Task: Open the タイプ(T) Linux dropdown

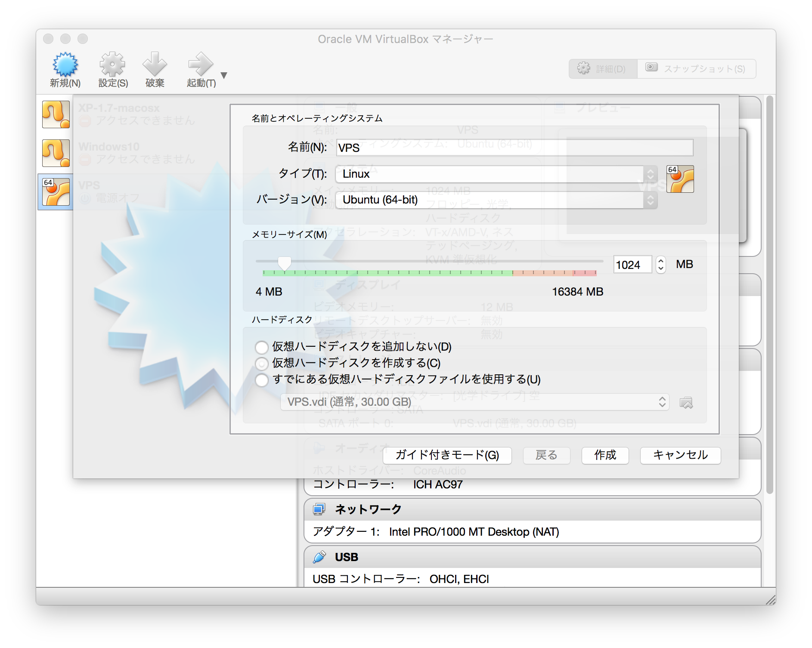Action: (x=496, y=174)
